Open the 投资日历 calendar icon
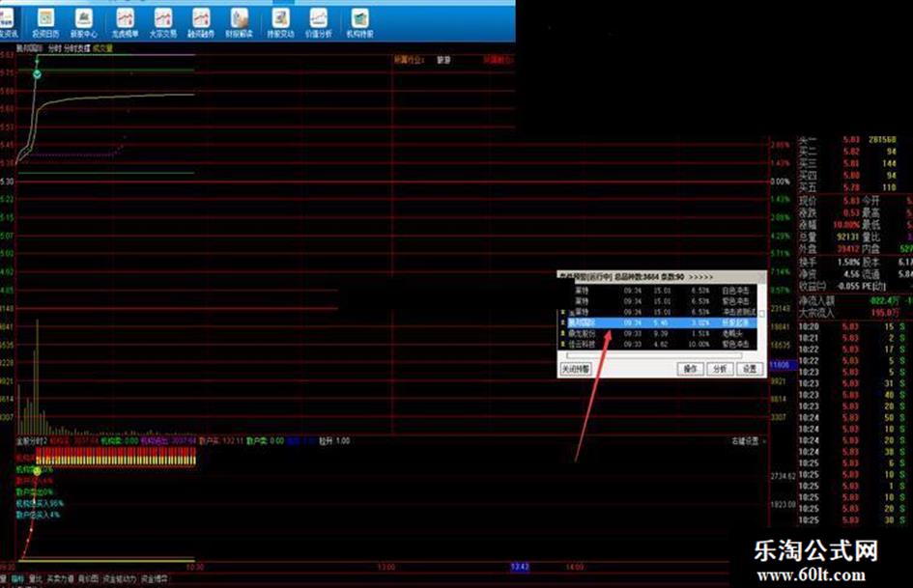Viewport: 913px width, 588px height. tap(46, 19)
